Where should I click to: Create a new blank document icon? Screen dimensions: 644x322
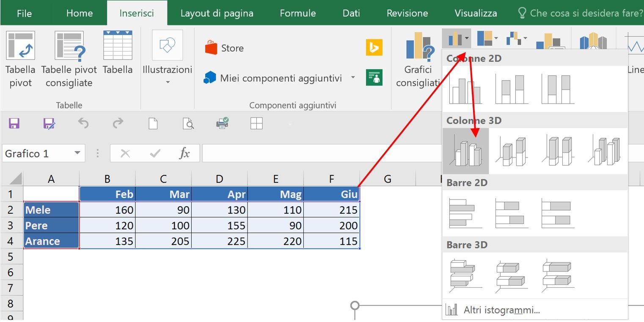[x=153, y=123]
